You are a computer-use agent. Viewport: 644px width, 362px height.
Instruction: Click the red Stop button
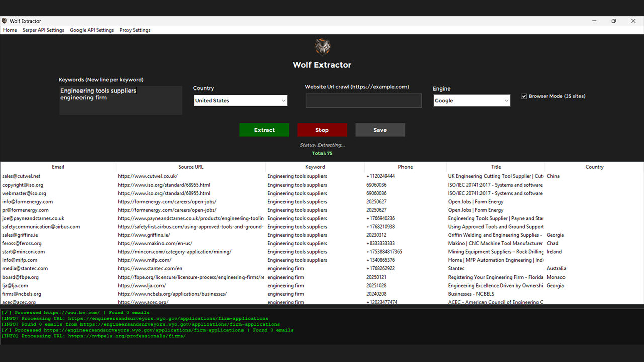coord(322,130)
